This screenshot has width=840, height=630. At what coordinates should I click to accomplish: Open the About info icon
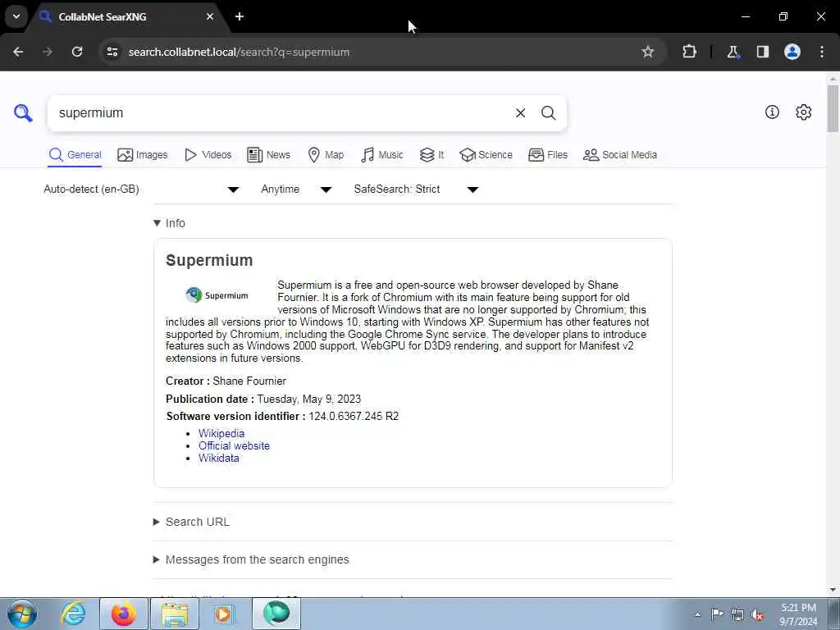coord(772,112)
